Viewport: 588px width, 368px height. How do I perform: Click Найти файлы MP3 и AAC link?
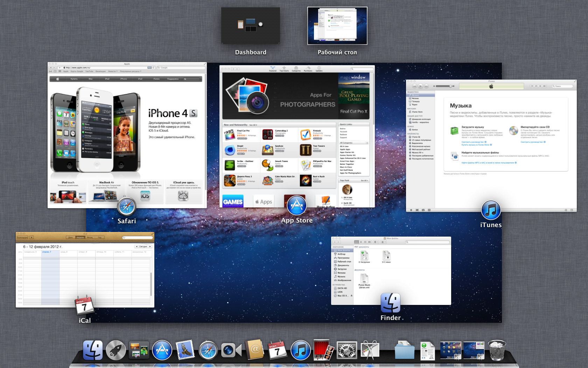[489, 163]
